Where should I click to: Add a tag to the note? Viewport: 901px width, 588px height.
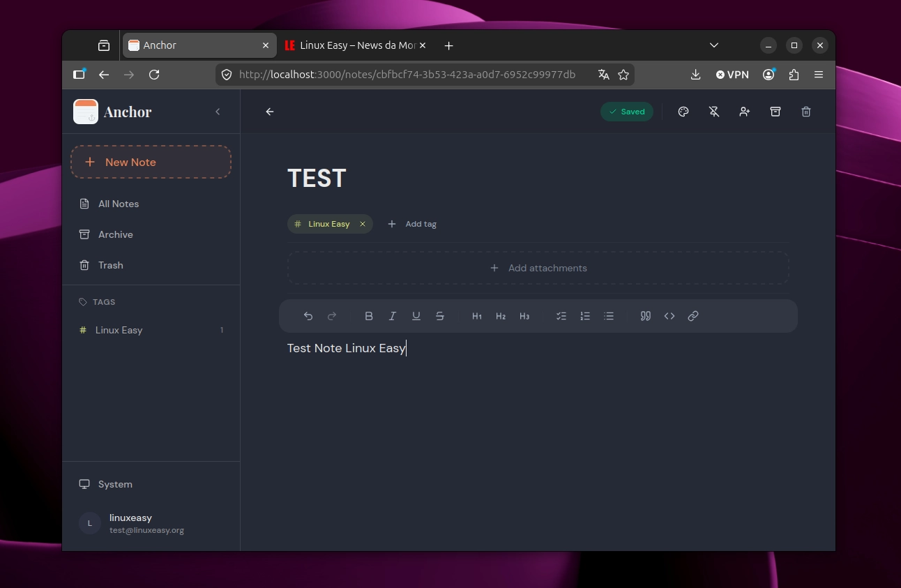pyautogui.click(x=412, y=224)
